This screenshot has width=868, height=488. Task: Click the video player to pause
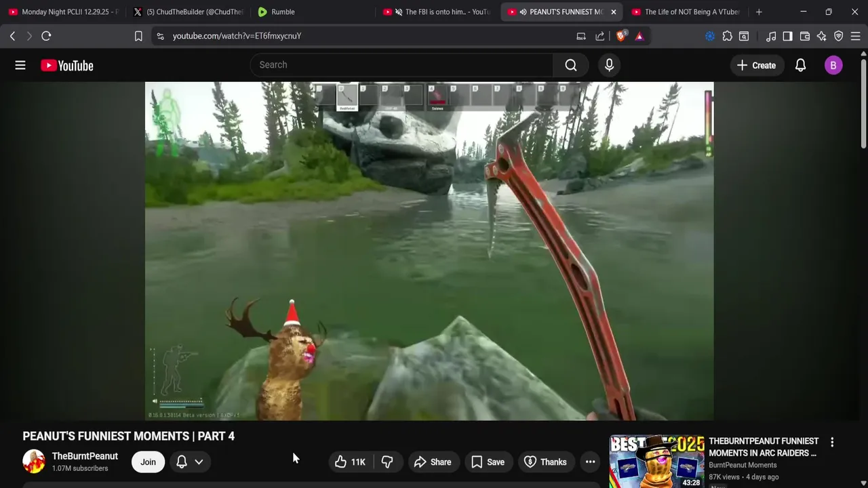click(429, 251)
